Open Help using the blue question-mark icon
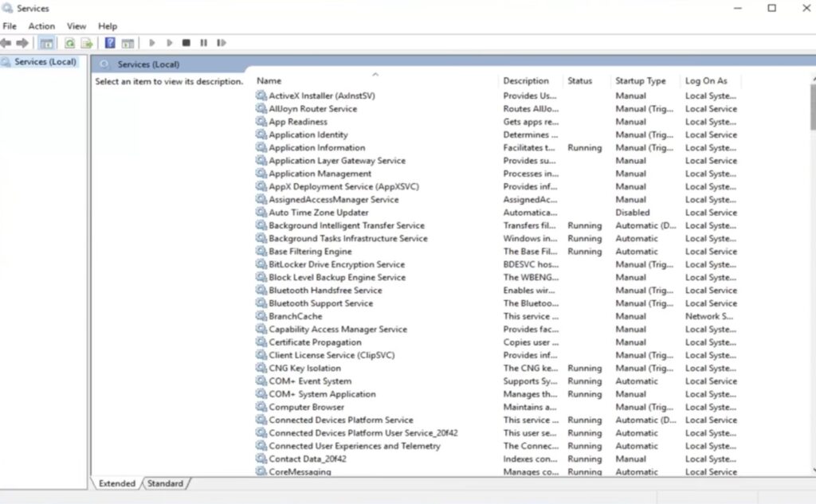This screenshot has width=816, height=504. click(110, 43)
